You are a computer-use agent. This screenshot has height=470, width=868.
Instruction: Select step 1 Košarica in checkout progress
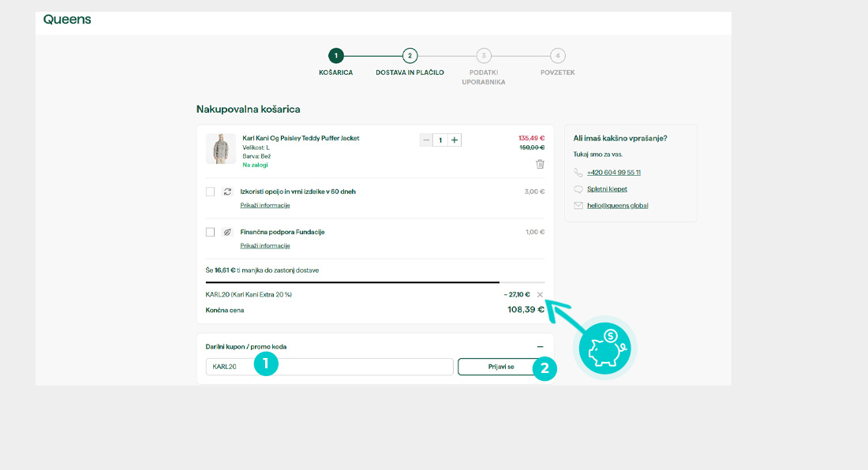(x=336, y=56)
